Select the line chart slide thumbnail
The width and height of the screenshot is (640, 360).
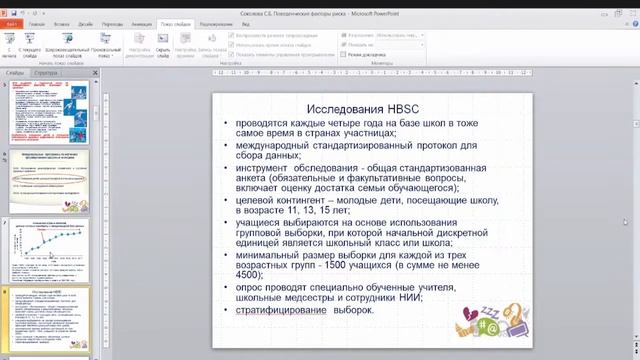click(49, 250)
